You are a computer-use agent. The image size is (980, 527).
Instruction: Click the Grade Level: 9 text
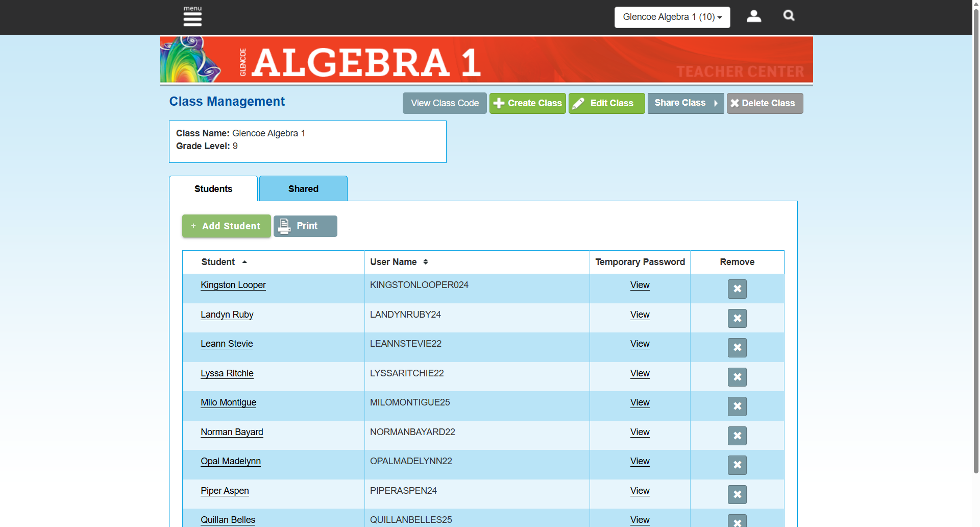coord(207,146)
